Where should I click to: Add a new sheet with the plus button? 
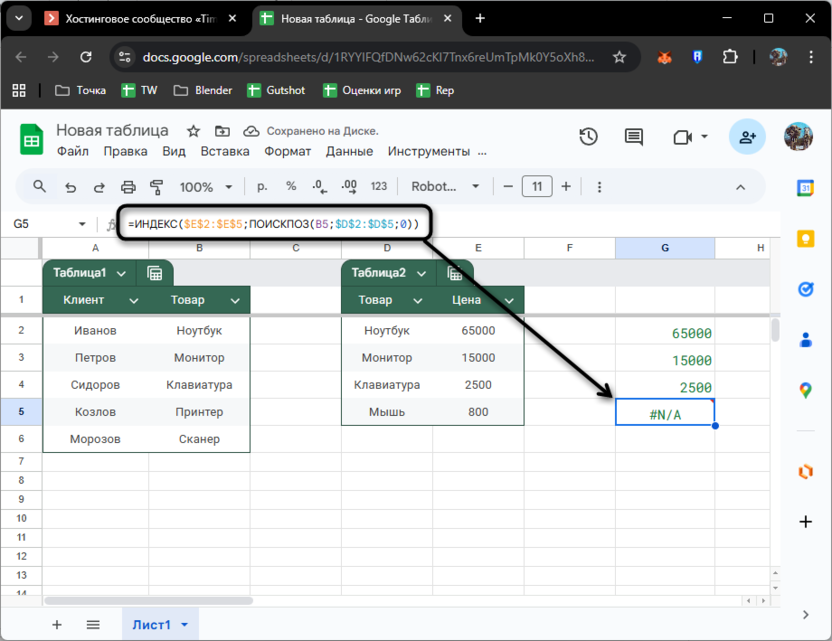(x=56, y=624)
